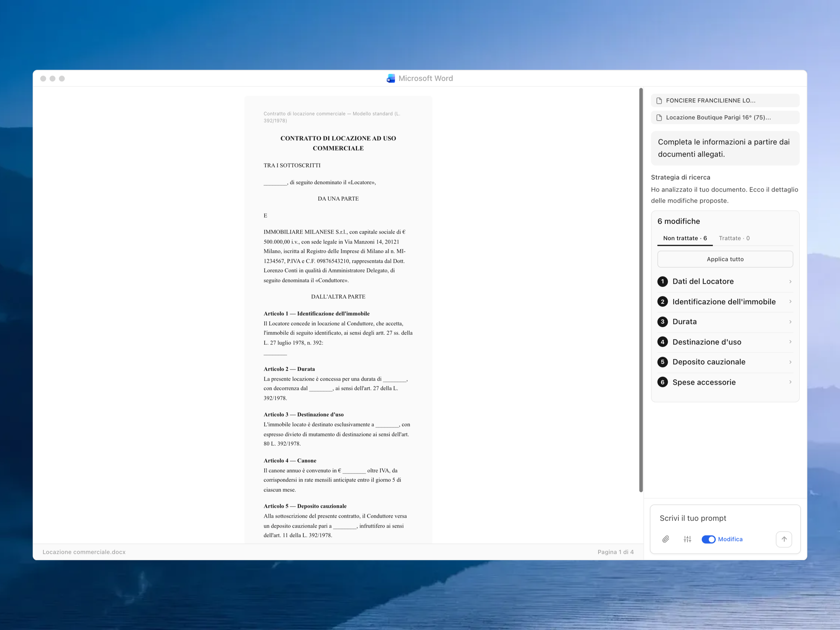Click the window zoom traffic-light button
The image size is (840, 630).
coord(62,79)
